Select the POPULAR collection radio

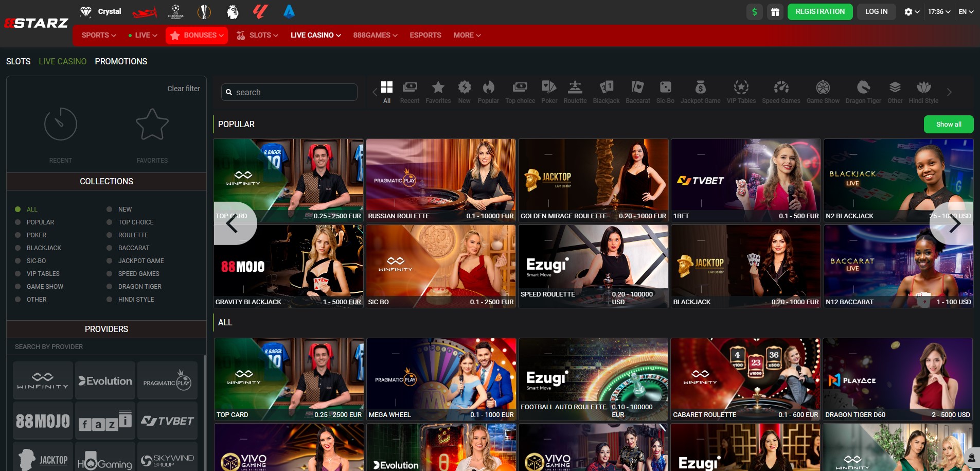click(x=17, y=222)
